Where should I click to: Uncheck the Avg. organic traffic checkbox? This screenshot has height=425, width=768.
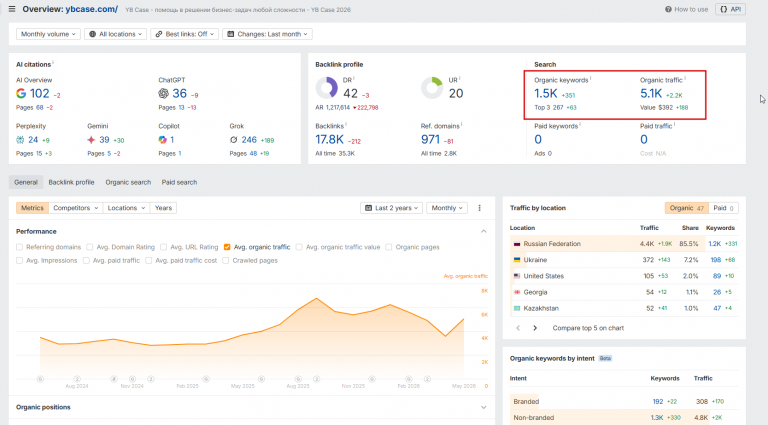[x=227, y=247]
